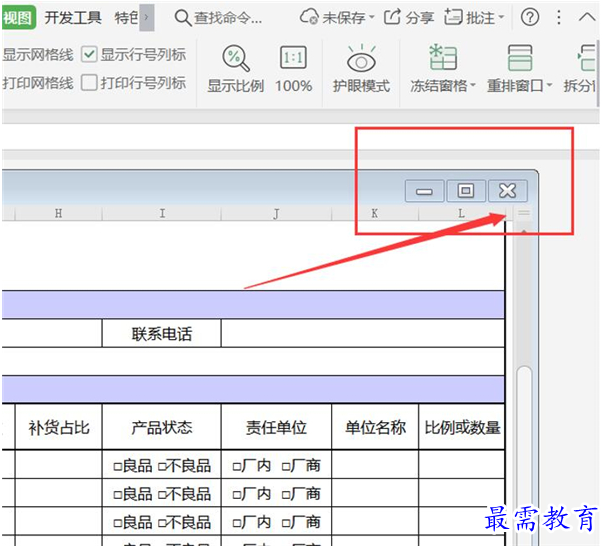Click the 分享 share button

[409, 17]
